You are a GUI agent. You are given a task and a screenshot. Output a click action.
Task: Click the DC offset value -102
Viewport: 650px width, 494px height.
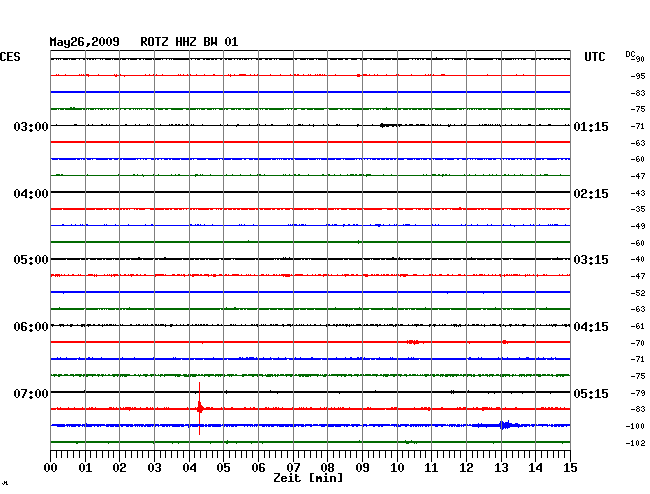[x=635, y=443]
